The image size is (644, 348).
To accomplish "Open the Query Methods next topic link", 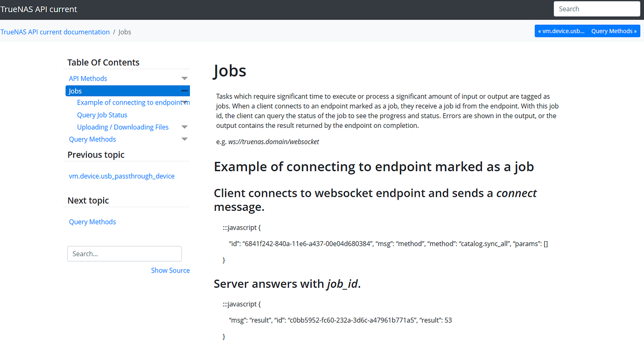I will pyautogui.click(x=92, y=222).
